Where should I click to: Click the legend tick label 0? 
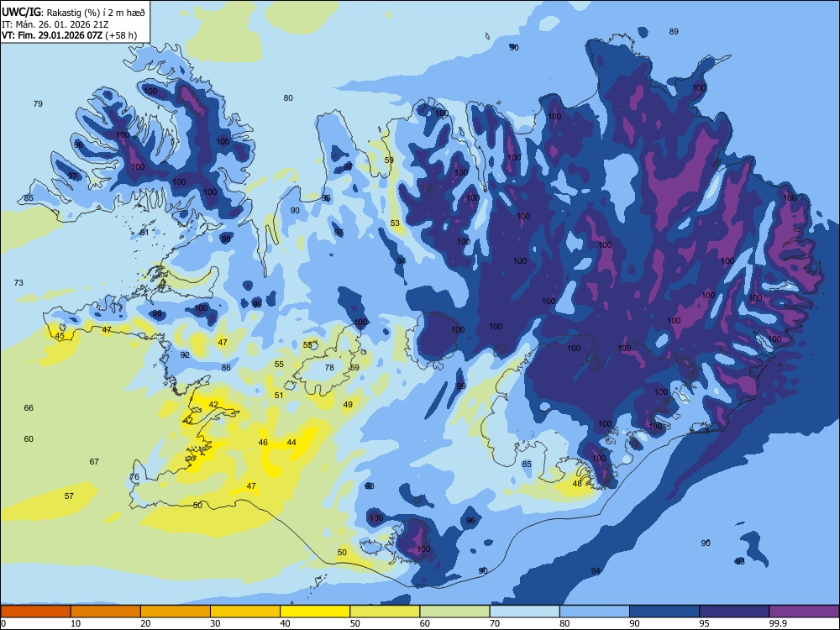[x=3, y=623]
